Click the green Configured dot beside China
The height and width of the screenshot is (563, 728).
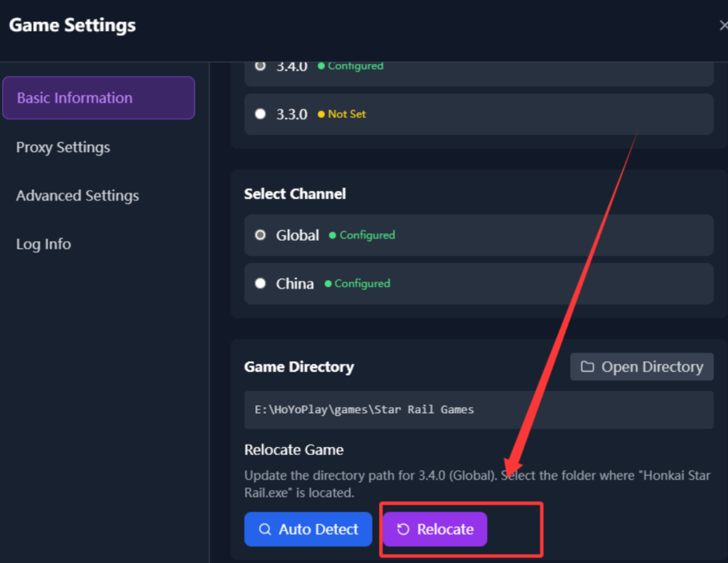point(328,284)
